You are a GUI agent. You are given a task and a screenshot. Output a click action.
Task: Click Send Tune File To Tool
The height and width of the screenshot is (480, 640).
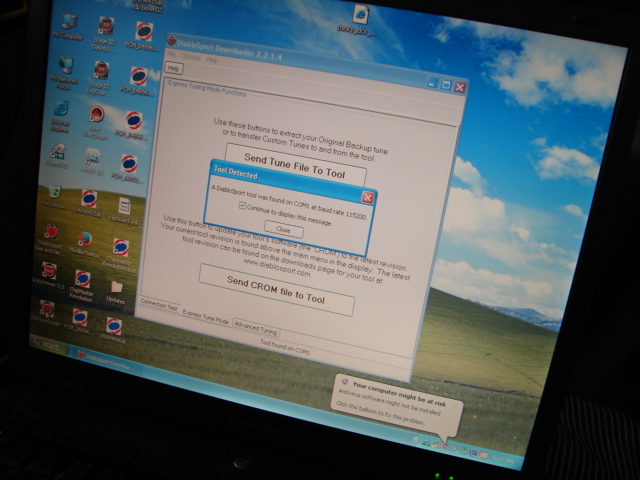coord(295,165)
